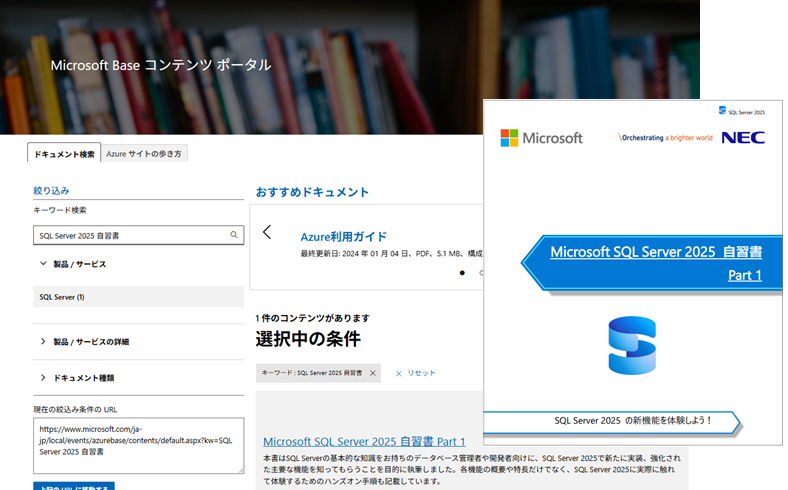The image size is (788, 490).
Task: Click the NEC logo on the cover
Action: (742, 137)
